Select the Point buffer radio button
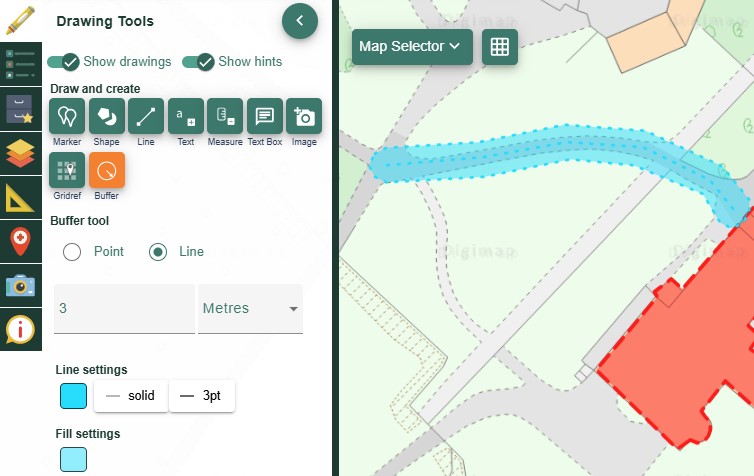The image size is (754, 476). tap(72, 252)
